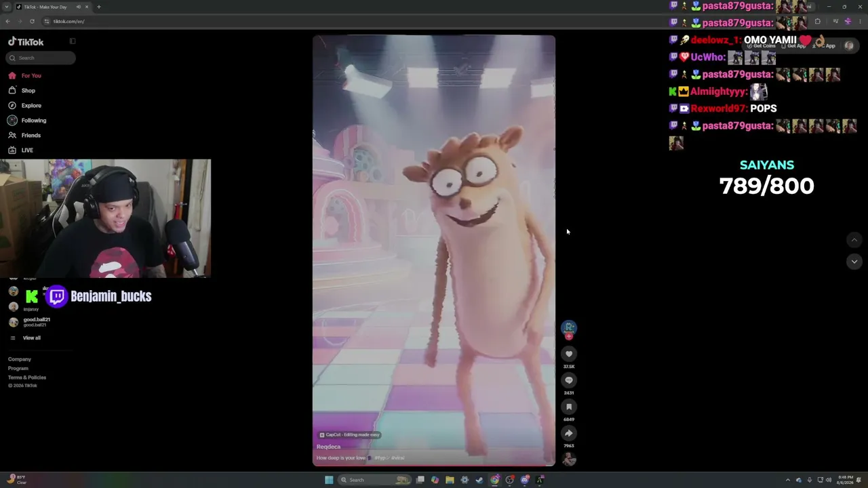Go back in browser history
Image resolution: width=868 pixels, height=488 pixels.
(7, 21)
